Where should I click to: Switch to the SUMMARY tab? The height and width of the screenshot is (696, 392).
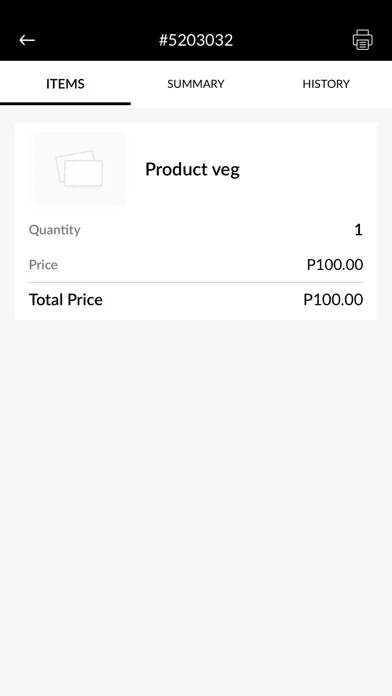pyautogui.click(x=196, y=84)
